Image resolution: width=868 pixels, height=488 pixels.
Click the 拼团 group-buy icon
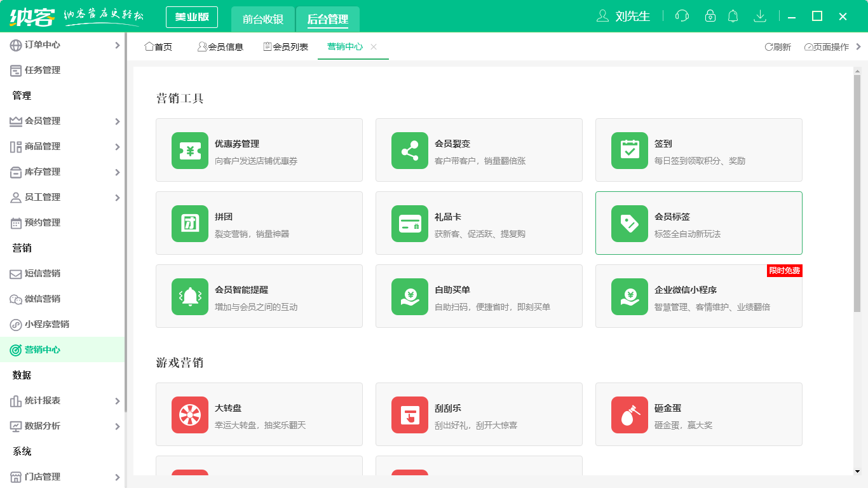tap(189, 223)
